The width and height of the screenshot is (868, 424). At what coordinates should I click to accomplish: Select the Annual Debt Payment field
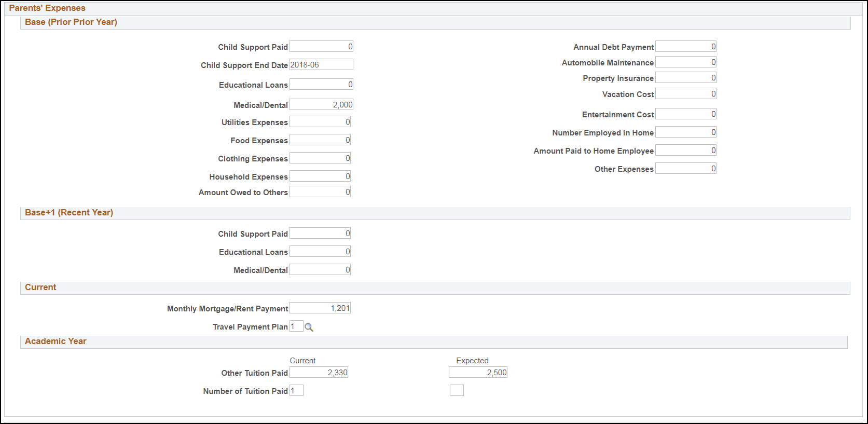[x=686, y=47]
